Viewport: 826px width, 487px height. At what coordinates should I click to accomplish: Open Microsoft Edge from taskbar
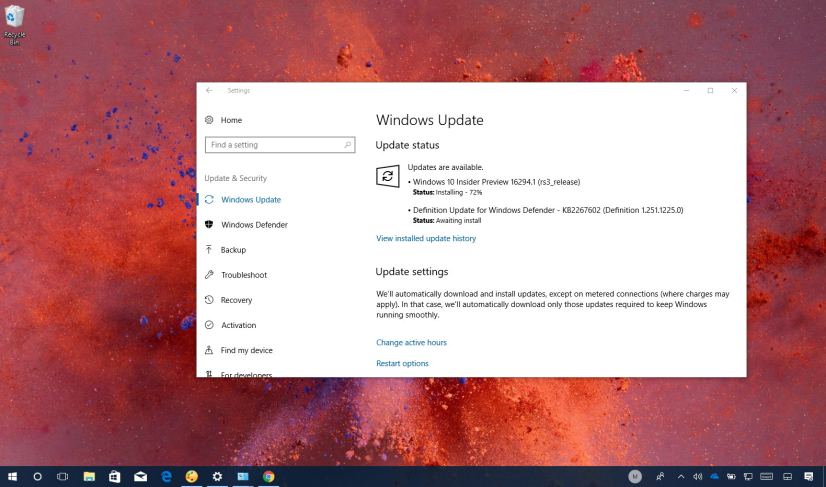(166, 476)
